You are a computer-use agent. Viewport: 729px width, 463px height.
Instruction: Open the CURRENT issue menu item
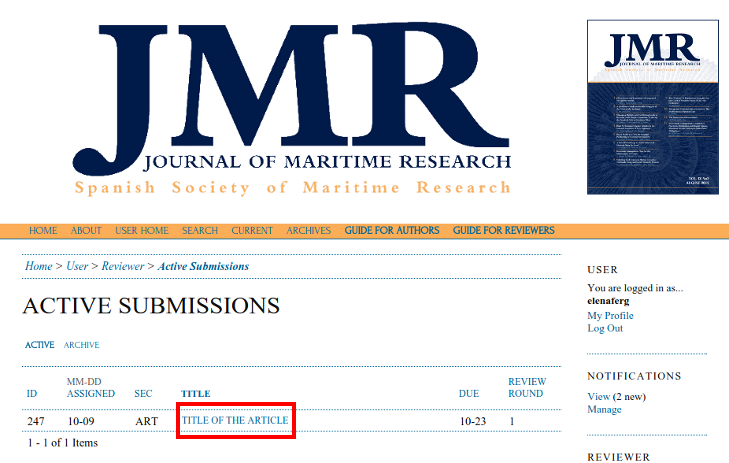tap(252, 231)
